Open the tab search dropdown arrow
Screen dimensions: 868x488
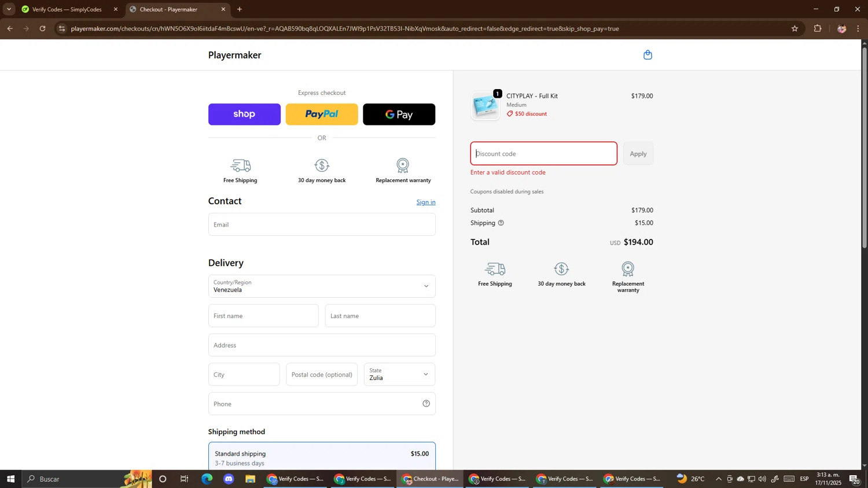tap(9, 9)
